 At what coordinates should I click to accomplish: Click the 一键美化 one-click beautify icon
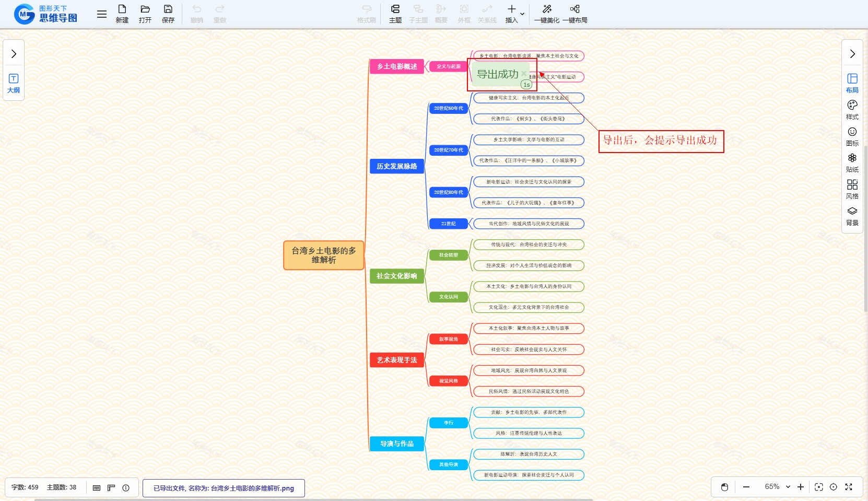click(x=546, y=14)
